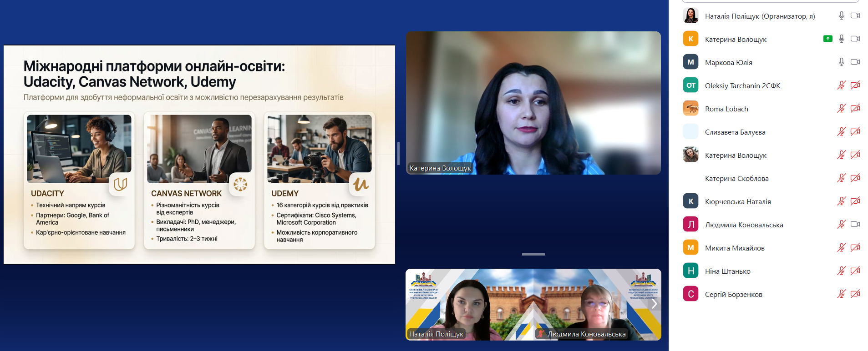Screen dimensions: 868x351
Task: Click muted mic icon for Єлизавета Балуєва
Action: click(841, 132)
